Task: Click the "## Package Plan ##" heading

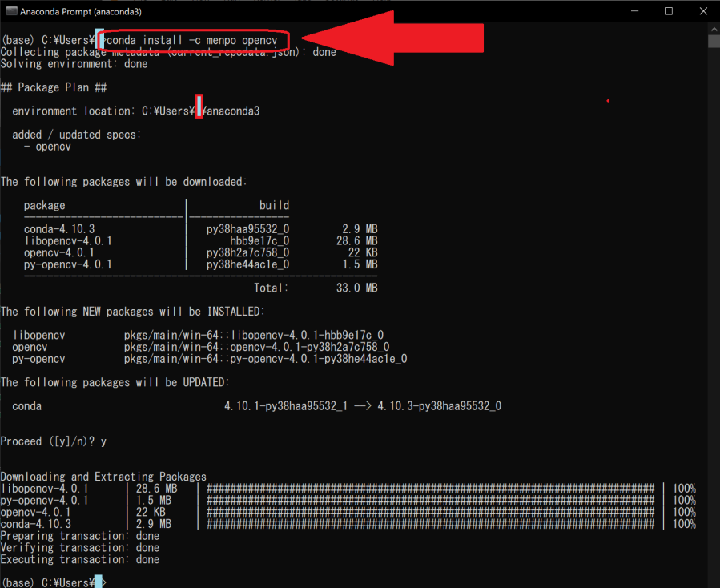Action: click(54, 87)
